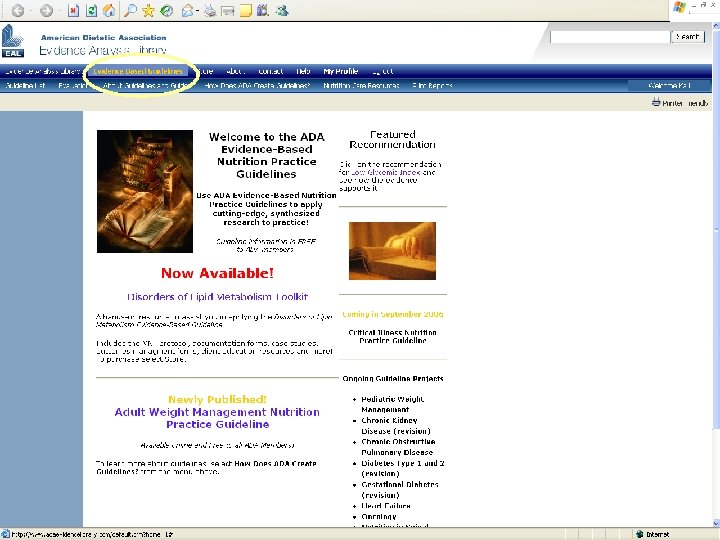
Task: Click the gray Edit toolbar icon
Action: (x=228, y=11)
